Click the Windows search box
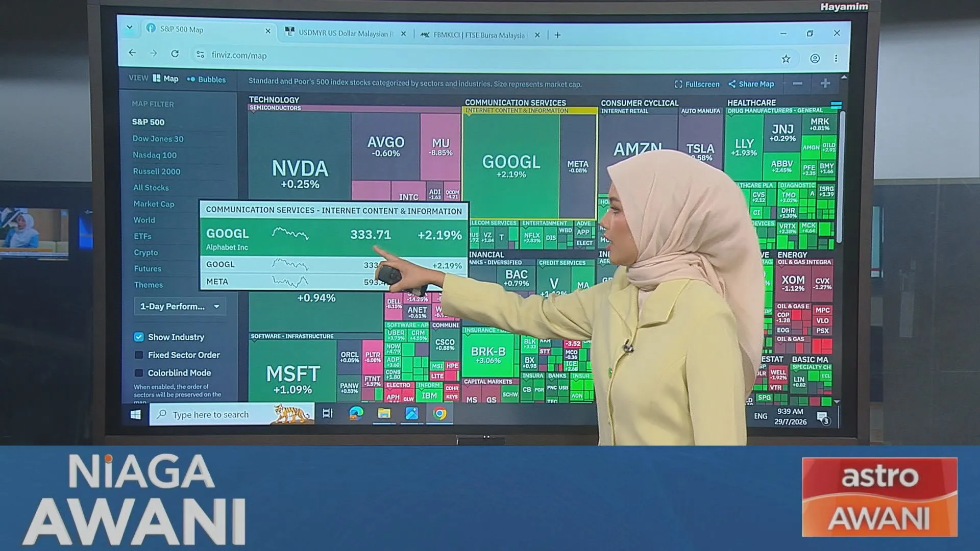The height and width of the screenshot is (551, 980). point(232,414)
